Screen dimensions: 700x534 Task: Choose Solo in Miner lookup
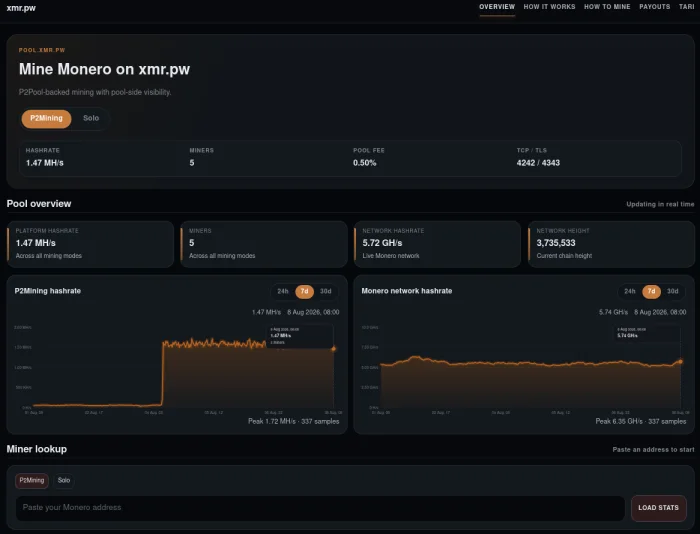[64, 480]
